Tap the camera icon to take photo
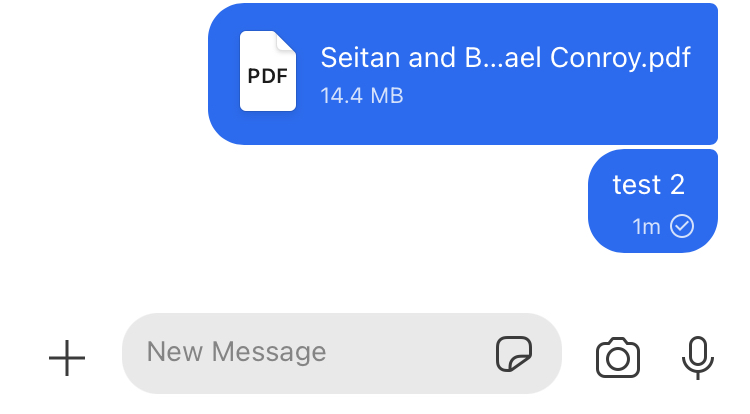Viewport: 750px width, 414px height. [x=618, y=358]
